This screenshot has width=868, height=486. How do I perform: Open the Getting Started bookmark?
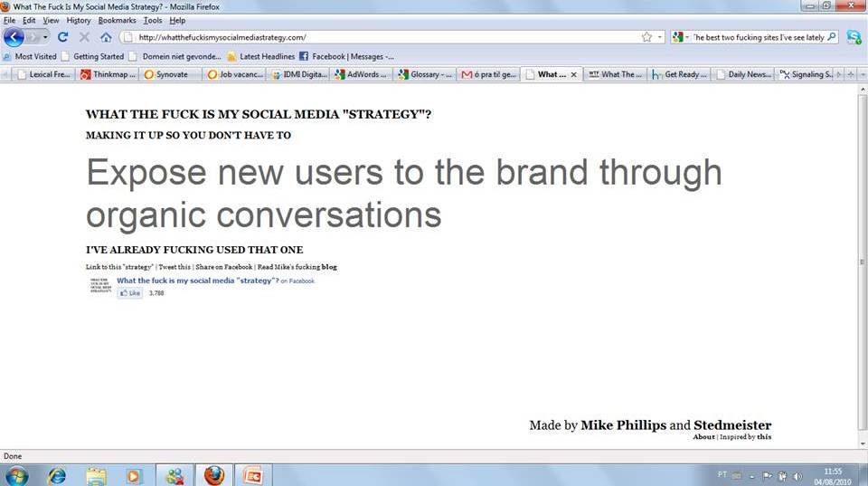pos(93,56)
